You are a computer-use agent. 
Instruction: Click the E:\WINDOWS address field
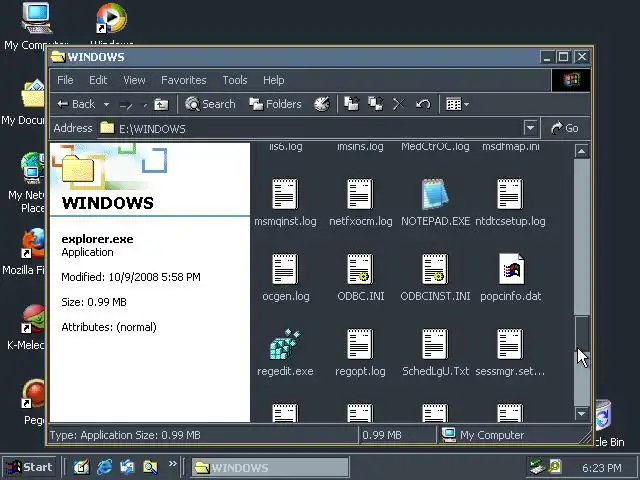pyautogui.click(x=310, y=129)
